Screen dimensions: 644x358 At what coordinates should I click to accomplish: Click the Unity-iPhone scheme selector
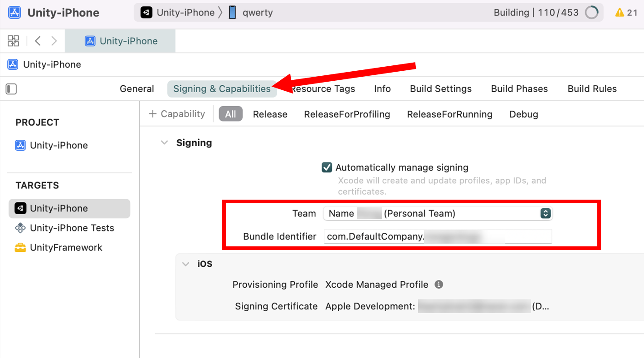click(177, 13)
